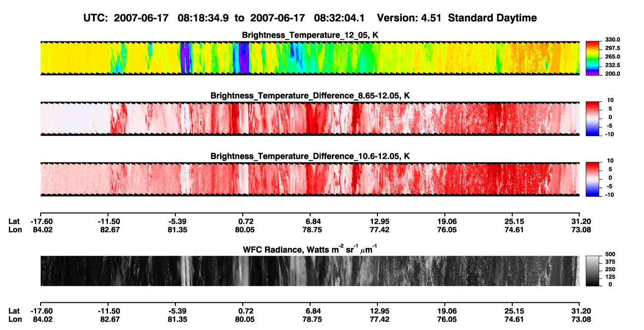Click the bright white streak in WFC Radiance image
Screen dimensions: 644x330
tap(185, 271)
